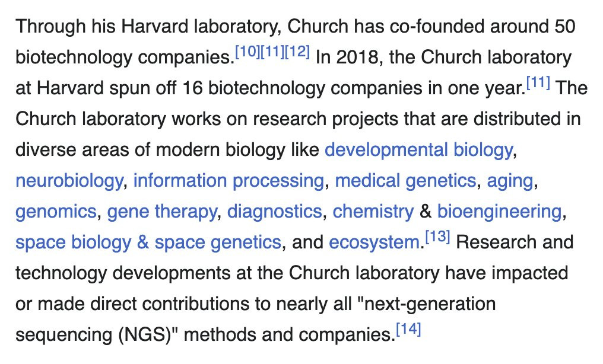603x364 pixels.
Task: Open the developmental biology link
Action: pyautogui.click(x=418, y=150)
